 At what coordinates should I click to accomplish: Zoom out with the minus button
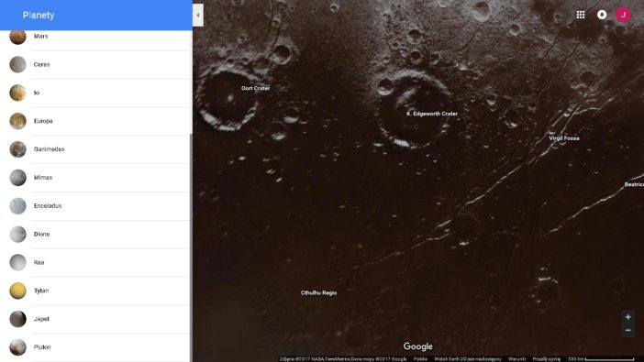628,331
